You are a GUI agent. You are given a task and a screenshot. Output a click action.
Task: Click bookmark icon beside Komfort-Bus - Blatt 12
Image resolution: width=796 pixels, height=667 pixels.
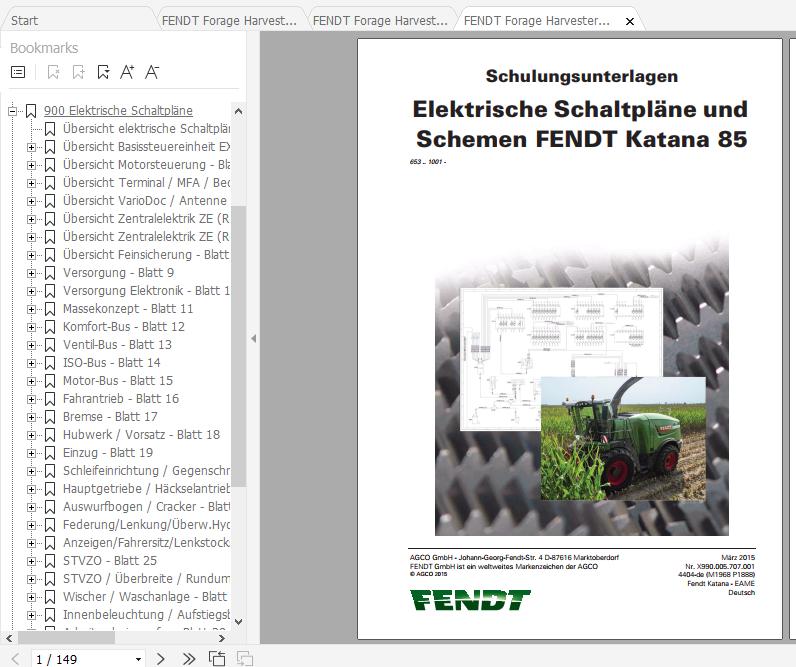[x=50, y=327]
